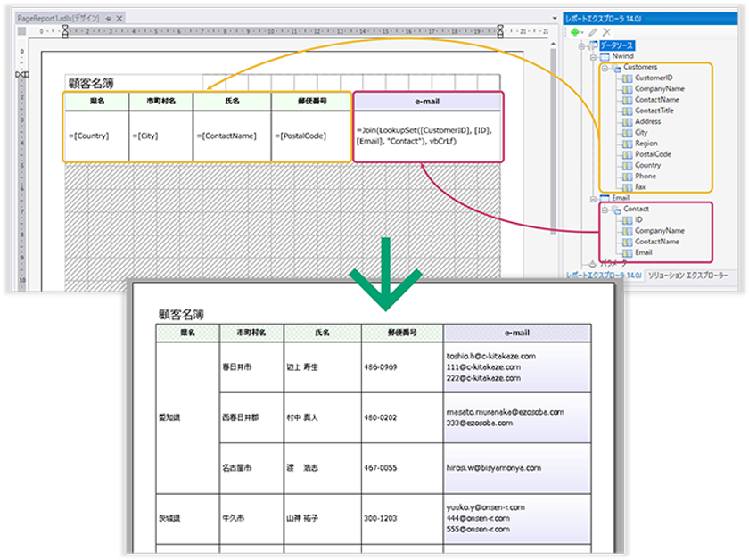This screenshot has width=749, height=560.
Task: Click the Nwind data source icon
Action: 604,56
